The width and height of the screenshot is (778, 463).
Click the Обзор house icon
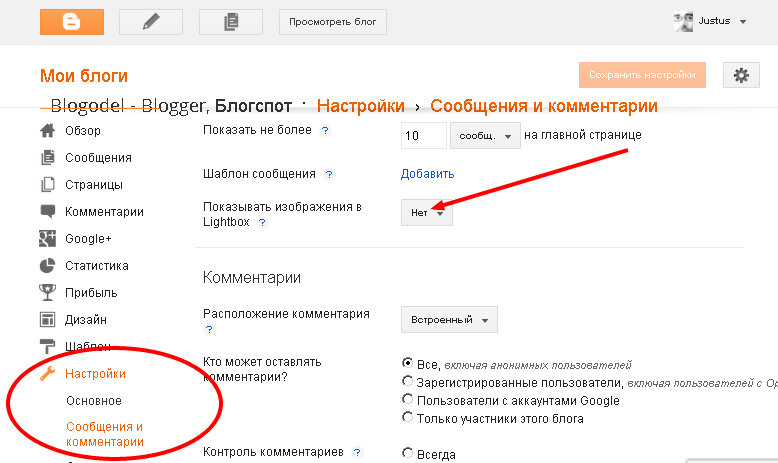coord(48,131)
